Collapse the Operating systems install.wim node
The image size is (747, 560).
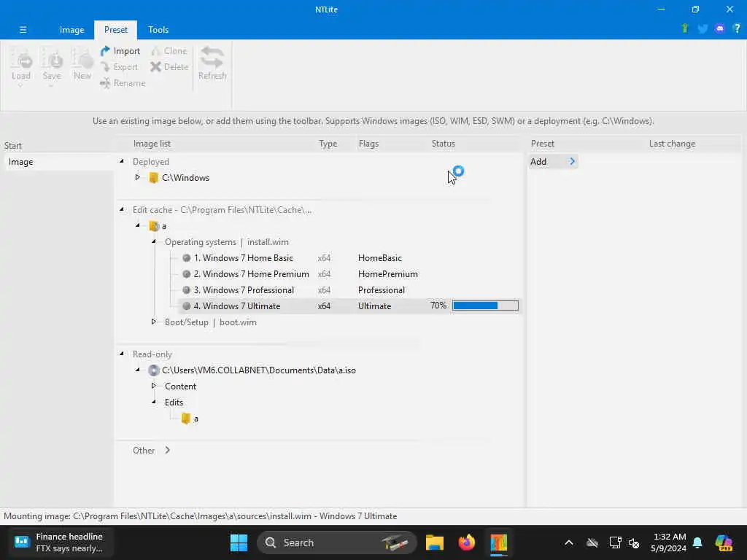(x=154, y=241)
